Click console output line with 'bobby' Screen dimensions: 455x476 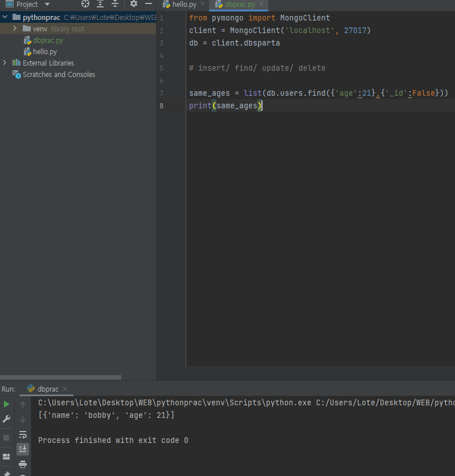(106, 415)
